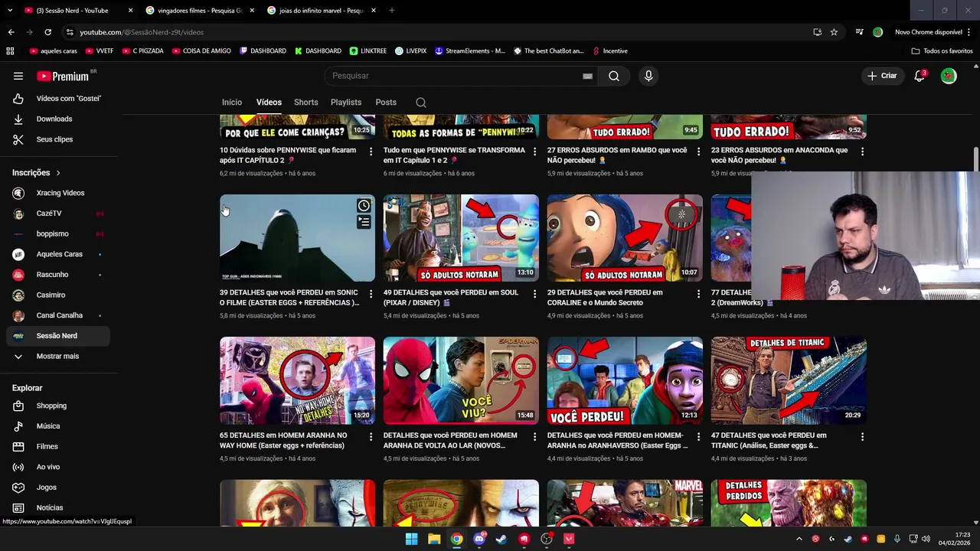Open the Playlists tab
This screenshot has width=980, height=551.
click(x=346, y=103)
